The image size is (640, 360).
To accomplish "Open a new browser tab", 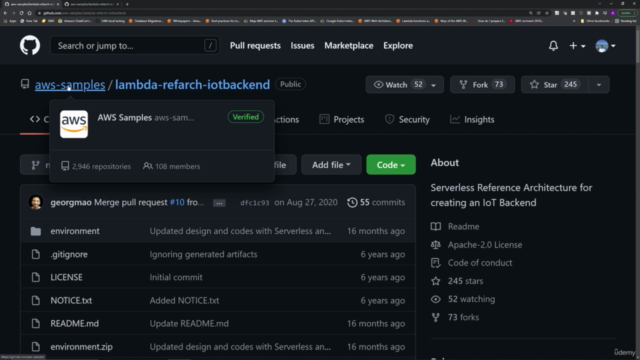I will point(127,4).
